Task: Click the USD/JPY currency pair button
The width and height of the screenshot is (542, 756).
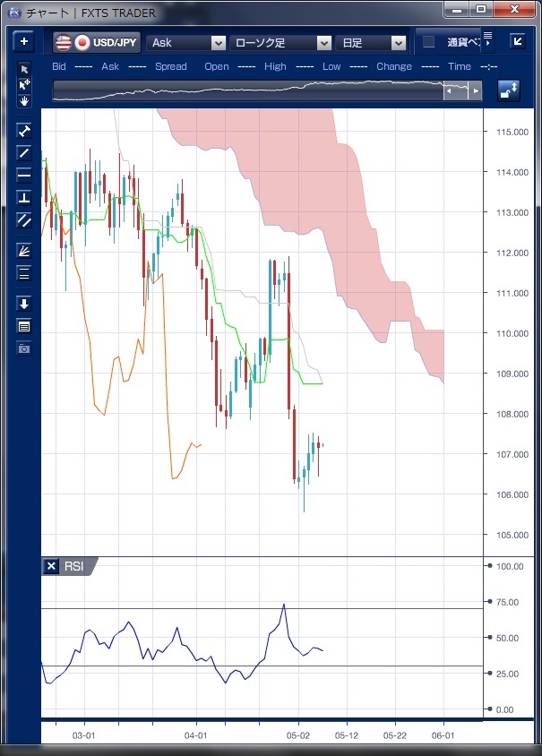Action: [96, 42]
